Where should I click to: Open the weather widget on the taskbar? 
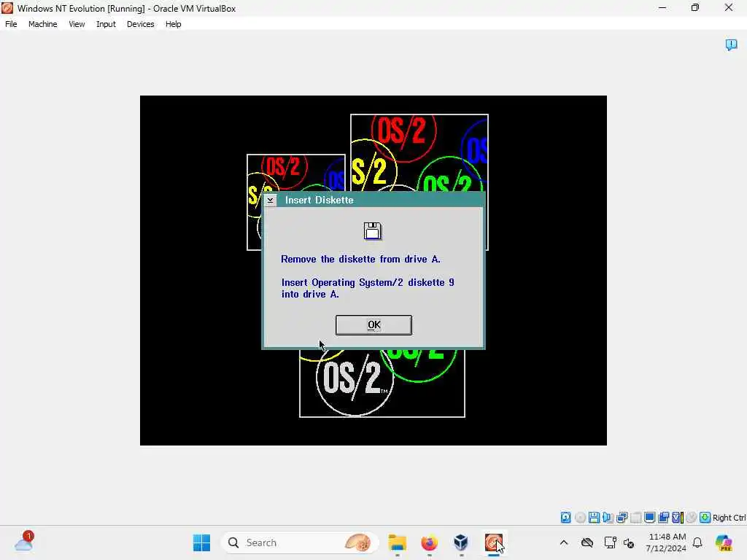pos(23,542)
